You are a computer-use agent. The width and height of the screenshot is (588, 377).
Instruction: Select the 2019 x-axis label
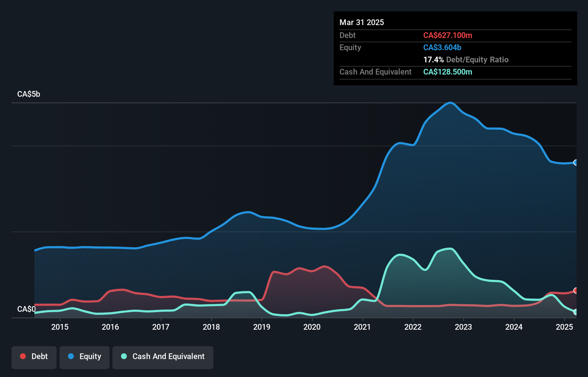(x=262, y=327)
